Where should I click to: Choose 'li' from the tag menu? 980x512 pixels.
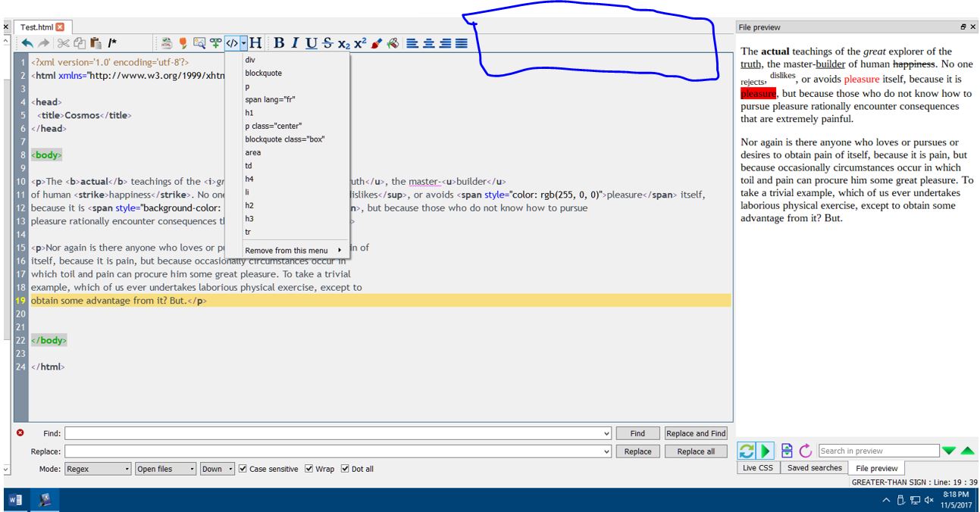click(x=247, y=192)
